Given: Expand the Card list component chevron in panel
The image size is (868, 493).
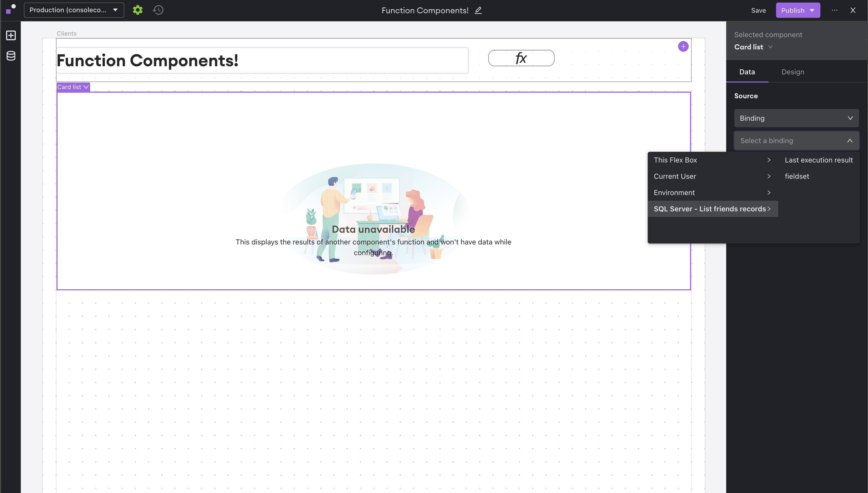Looking at the screenshot, I should click(x=770, y=47).
